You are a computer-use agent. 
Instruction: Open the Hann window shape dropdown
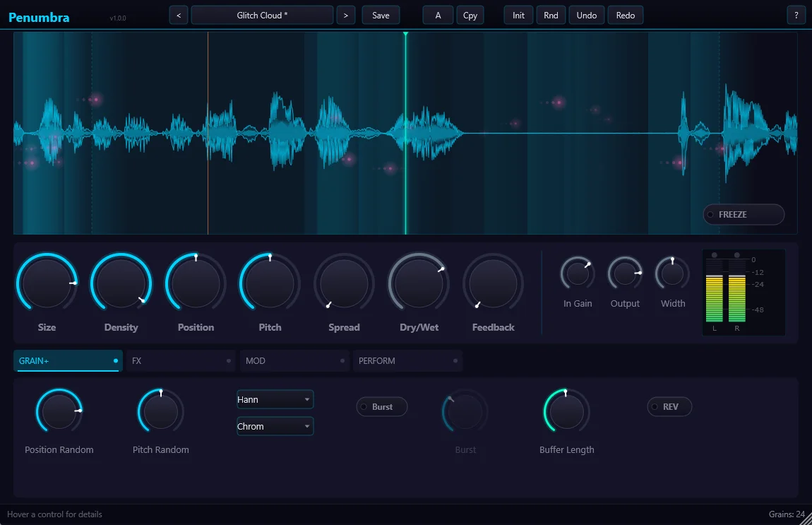pos(275,400)
